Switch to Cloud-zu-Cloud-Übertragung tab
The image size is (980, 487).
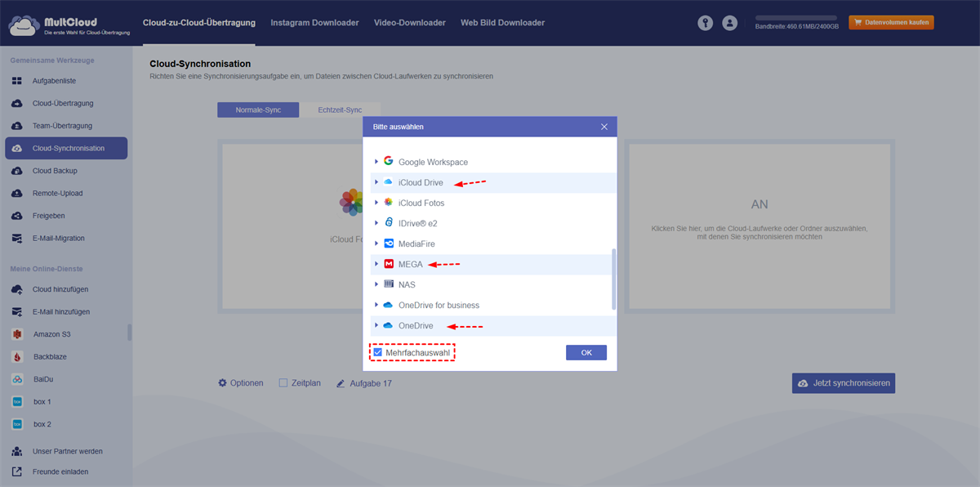198,23
